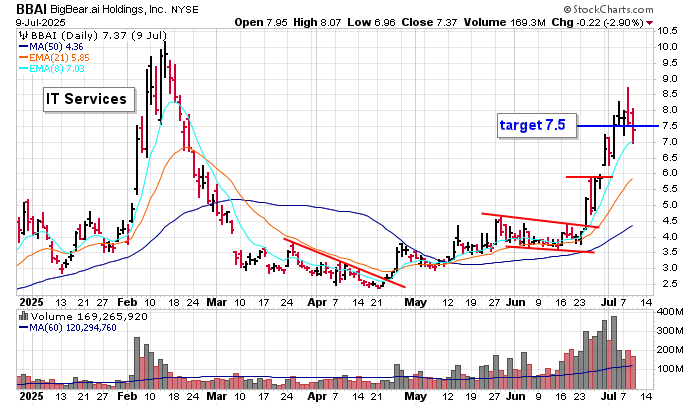Click Mar on the price chart date axis
The height and width of the screenshot is (405, 700).
point(217,302)
